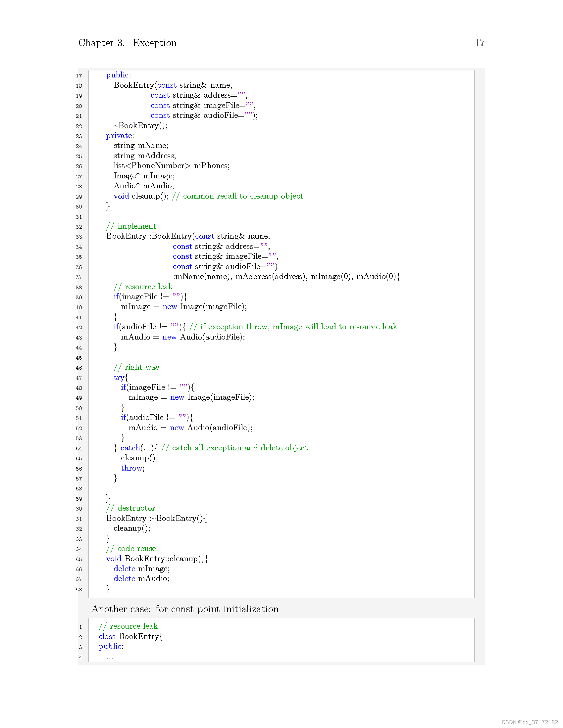The image size is (563, 728).
Task: Click line number 68 in the gutter
Action: 79,589
